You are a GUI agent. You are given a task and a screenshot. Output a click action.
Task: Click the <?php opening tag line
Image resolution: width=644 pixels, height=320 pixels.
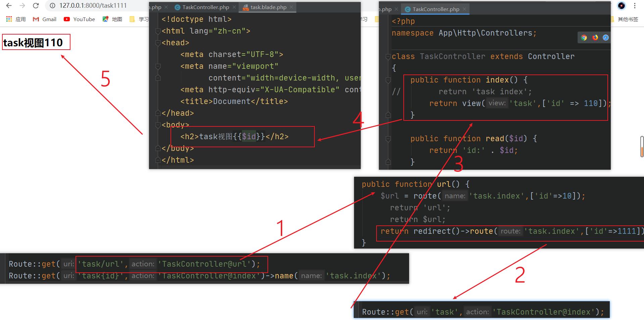click(x=403, y=21)
